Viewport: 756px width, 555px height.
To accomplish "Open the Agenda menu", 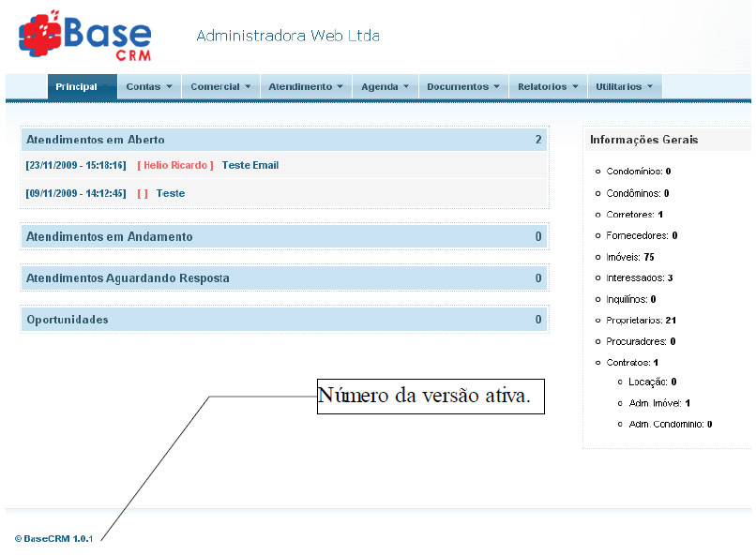I will coord(380,85).
